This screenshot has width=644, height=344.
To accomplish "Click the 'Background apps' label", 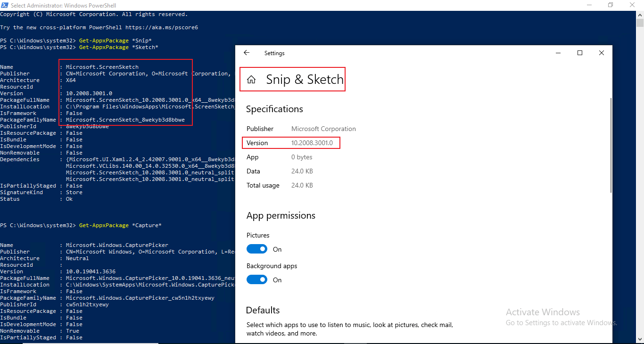I will [272, 266].
